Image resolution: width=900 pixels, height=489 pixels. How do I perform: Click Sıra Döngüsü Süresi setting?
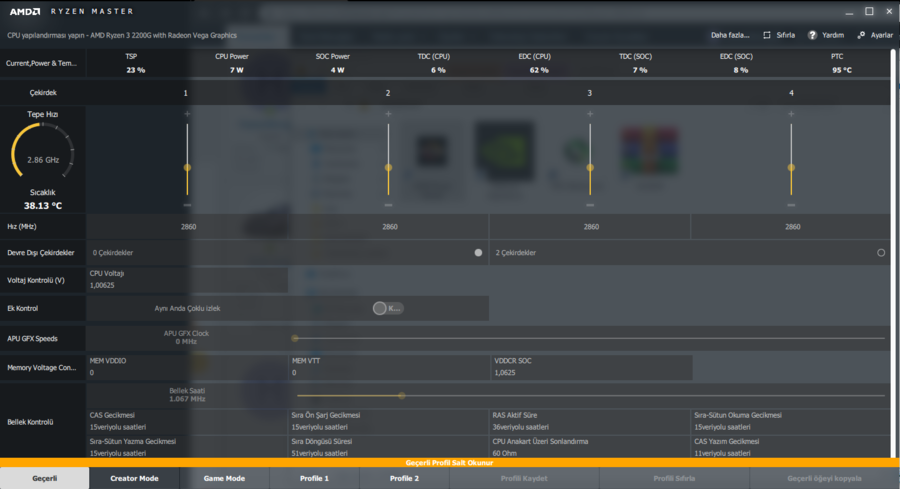click(389, 447)
